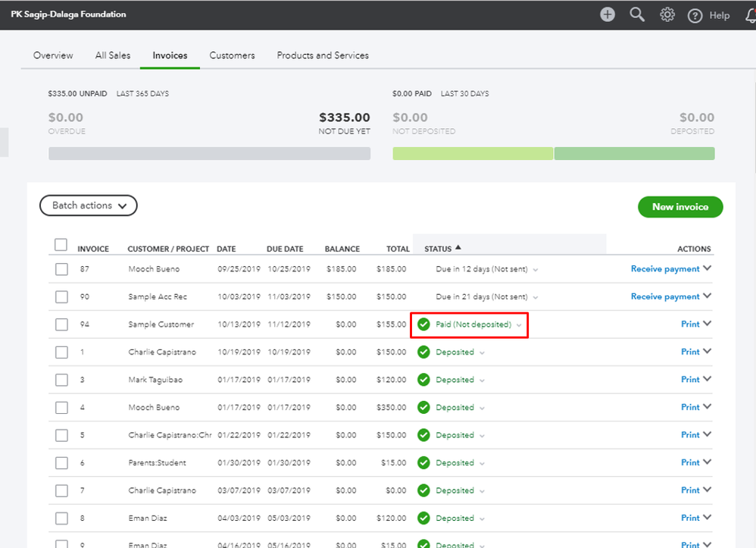Click green checkmark icon on invoice 94
Viewport: 756px width, 548px height.
point(423,324)
